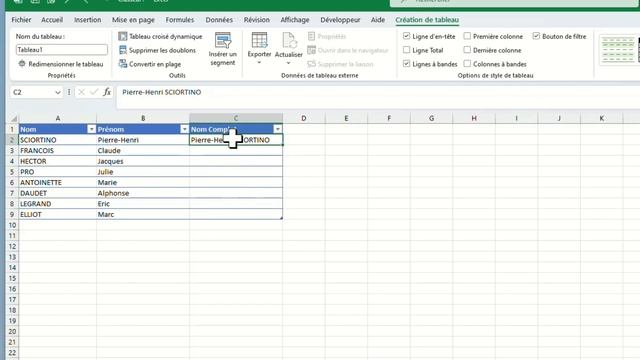Screen dimensions: 640x360
Task: Select the green table style thumbnail
Action: click(618, 49)
